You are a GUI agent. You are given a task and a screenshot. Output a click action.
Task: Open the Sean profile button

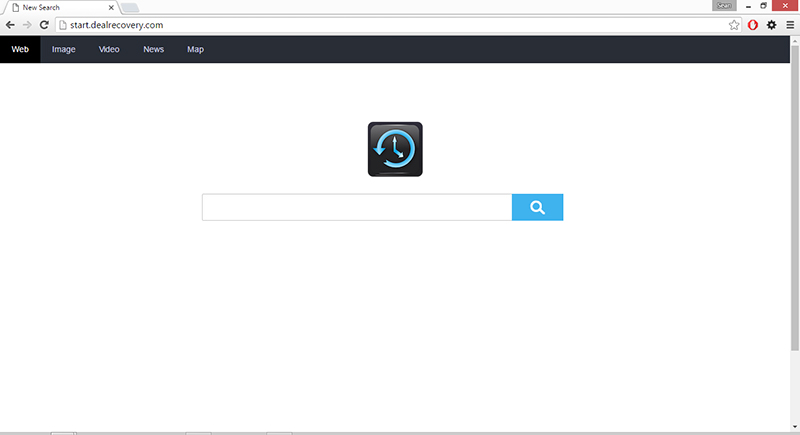(x=724, y=6)
